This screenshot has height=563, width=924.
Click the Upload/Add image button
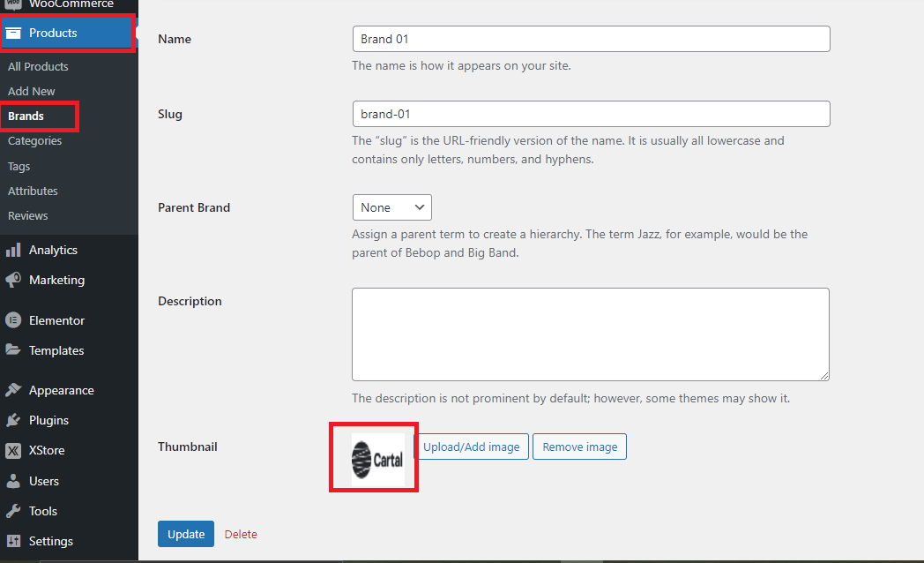472,447
